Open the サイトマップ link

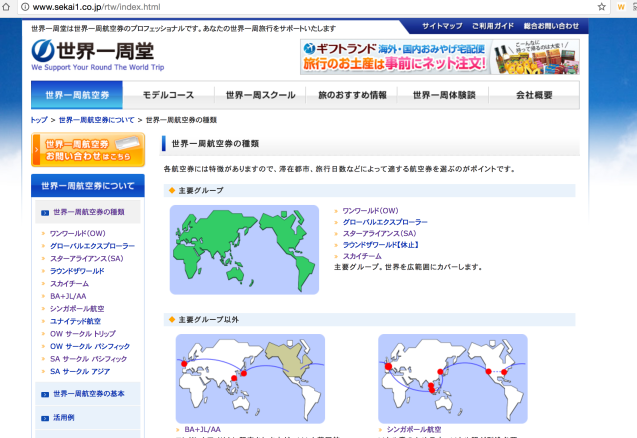pos(442,26)
